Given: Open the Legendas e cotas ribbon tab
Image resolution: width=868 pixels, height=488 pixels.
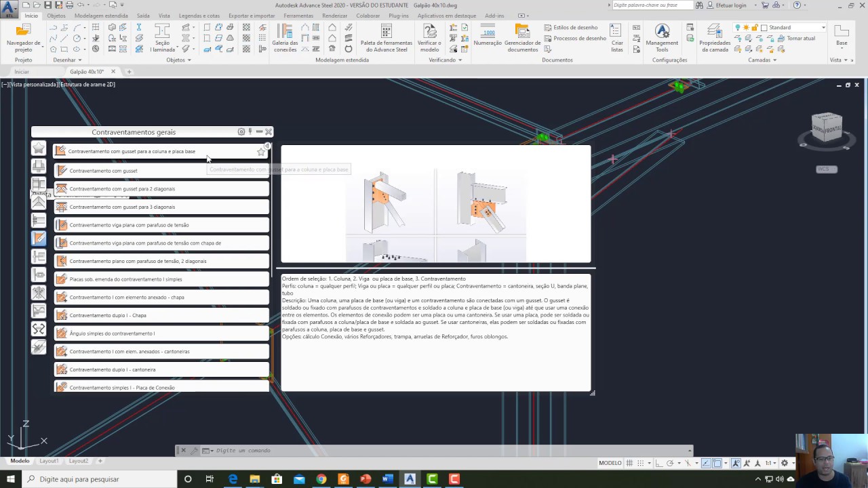Looking at the screenshot, I should coord(199,16).
